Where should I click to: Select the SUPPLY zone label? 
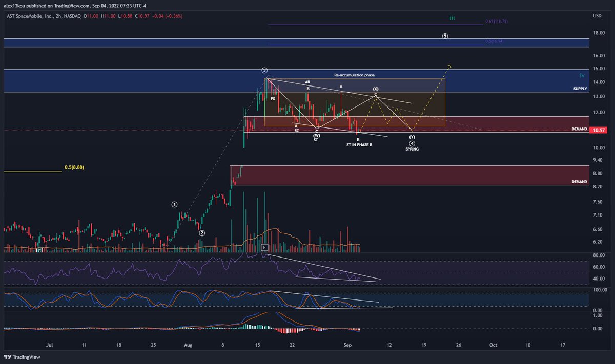[x=580, y=89]
